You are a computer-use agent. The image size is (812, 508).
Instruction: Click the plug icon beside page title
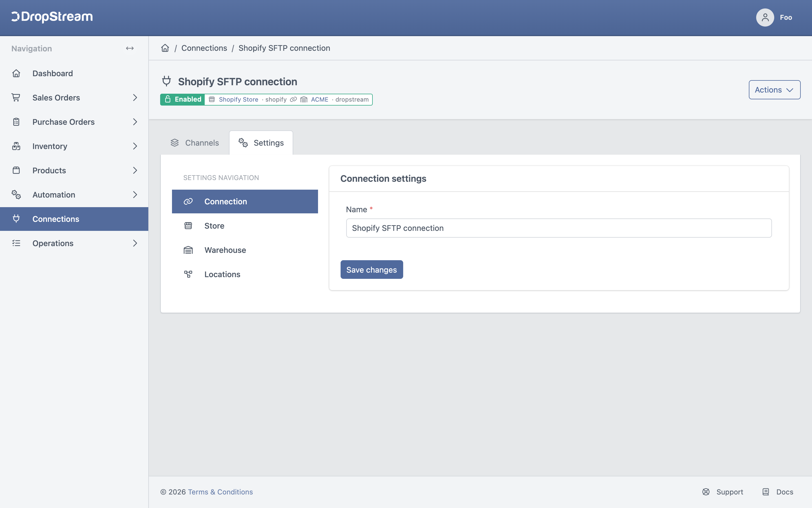click(166, 81)
